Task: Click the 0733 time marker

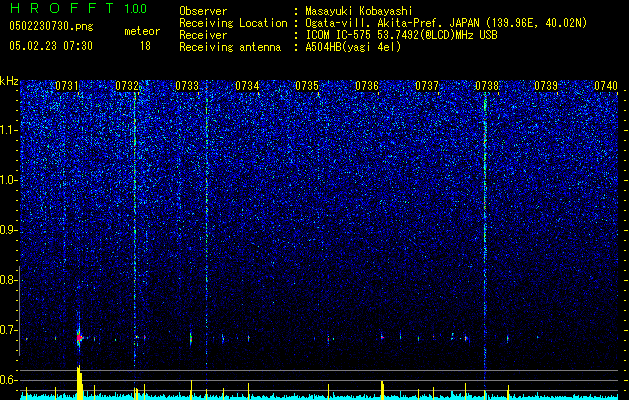Action: 187,86
